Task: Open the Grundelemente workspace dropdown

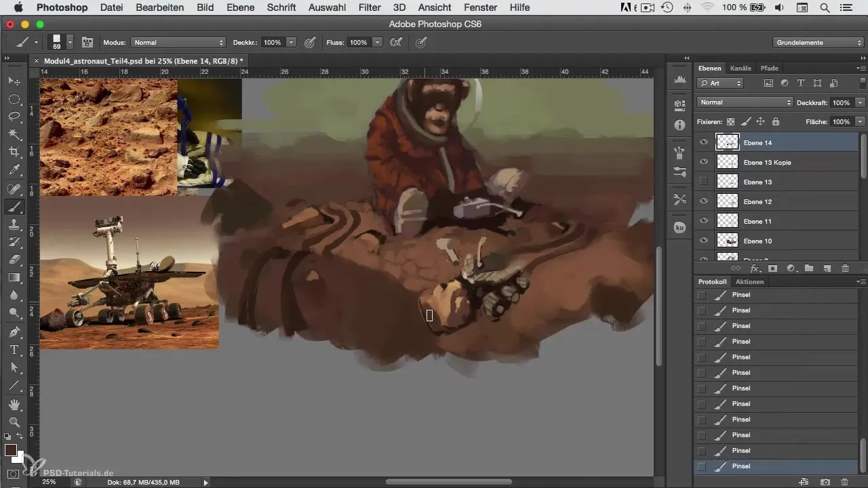Action: pyautogui.click(x=817, y=42)
